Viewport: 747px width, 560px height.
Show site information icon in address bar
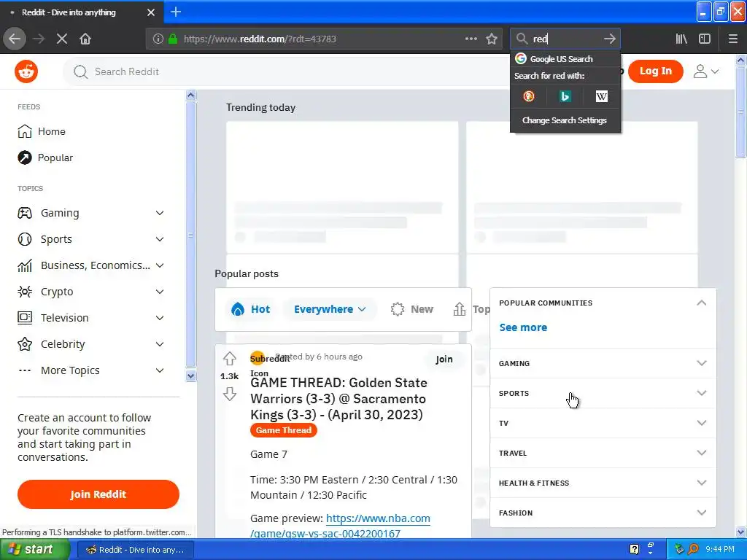[x=158, y=39]
